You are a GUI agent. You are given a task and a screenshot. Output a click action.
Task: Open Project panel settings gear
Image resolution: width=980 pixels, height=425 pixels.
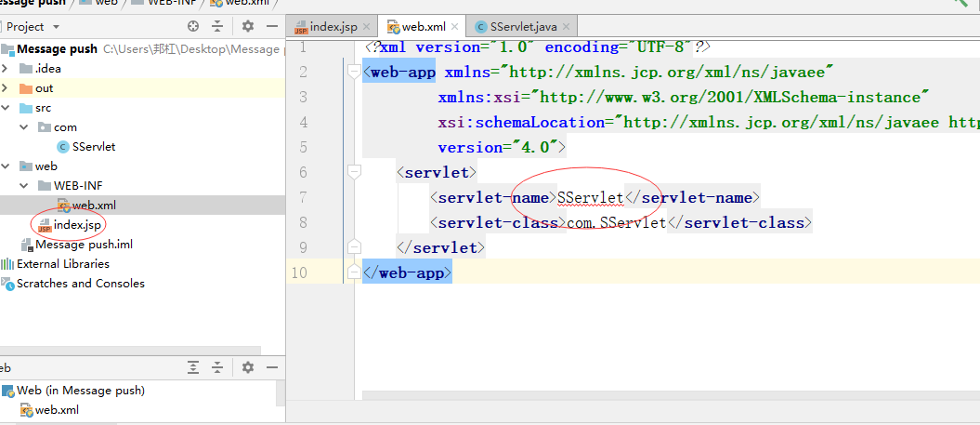coord(248,26)
